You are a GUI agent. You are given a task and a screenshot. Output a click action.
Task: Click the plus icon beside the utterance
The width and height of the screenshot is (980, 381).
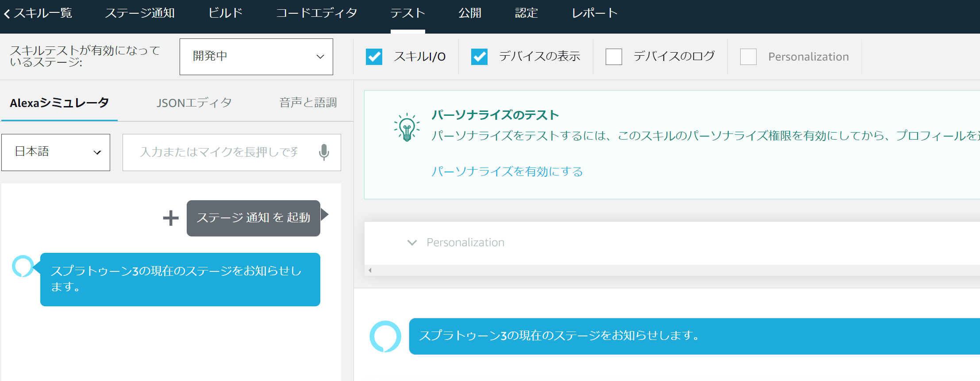coord(171,218)
